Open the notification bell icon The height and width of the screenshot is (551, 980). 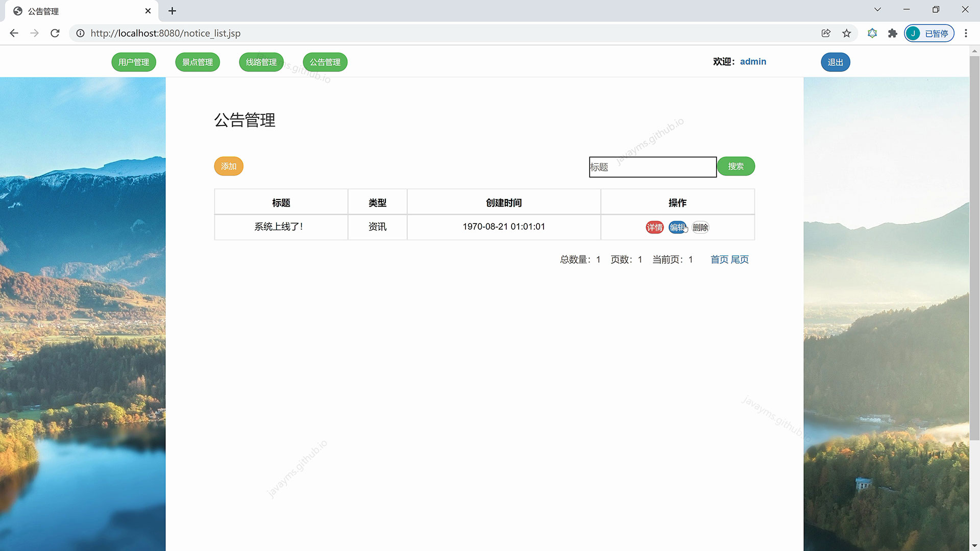872,33
